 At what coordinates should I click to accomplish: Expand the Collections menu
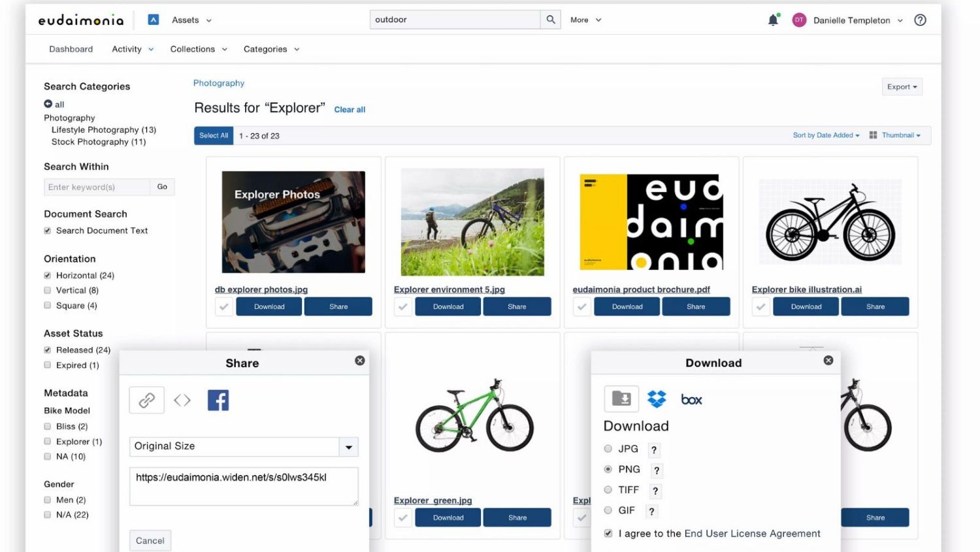(x=199, y=49)
